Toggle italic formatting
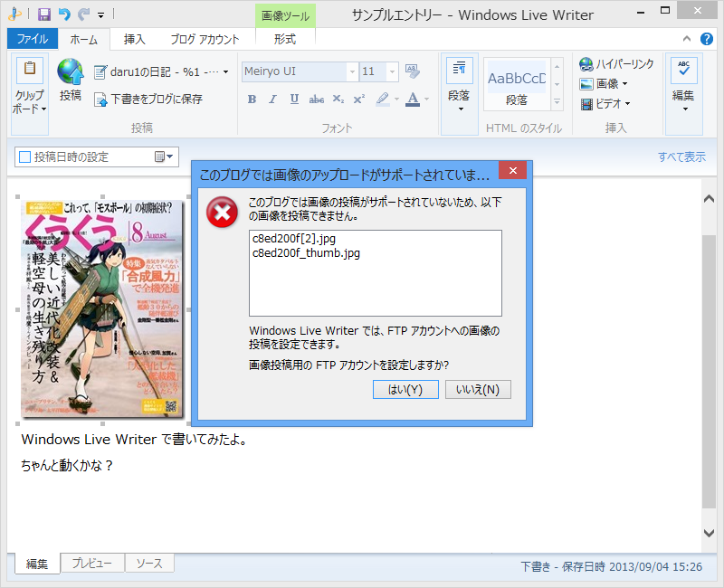 pos(273,99)
